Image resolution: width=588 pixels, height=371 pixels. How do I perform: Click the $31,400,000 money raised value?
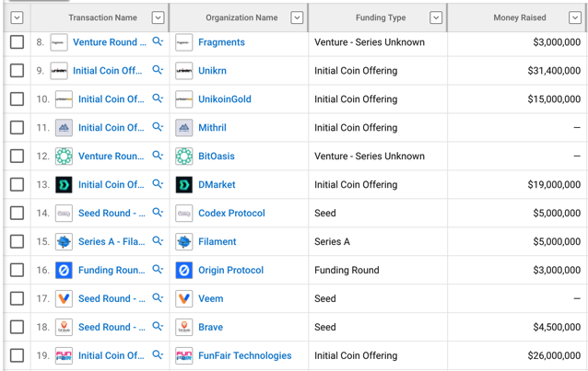pyautogui.click(x=554, y=71)
